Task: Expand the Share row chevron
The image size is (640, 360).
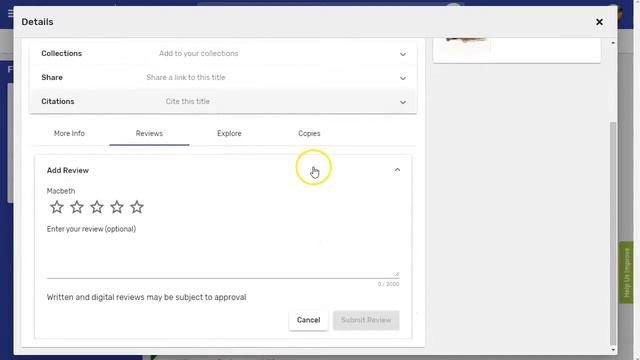Action: point(403,78)
